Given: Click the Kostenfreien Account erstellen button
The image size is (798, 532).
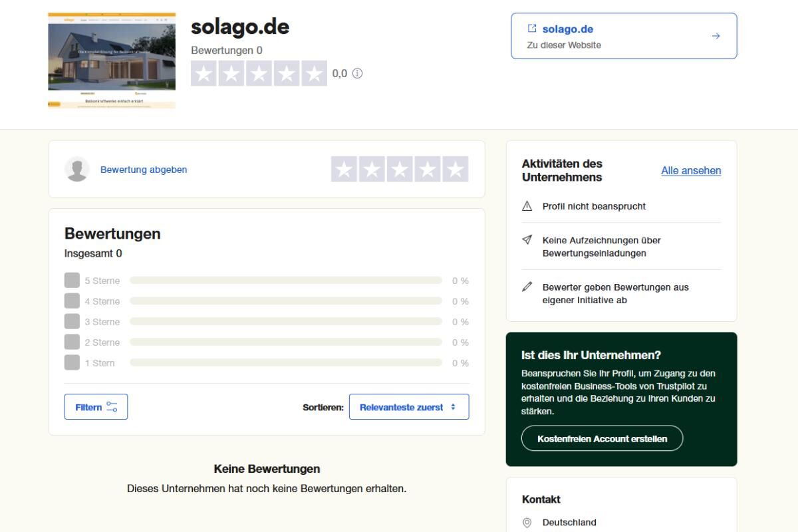Looking at the screenshot, I should 602,438.
